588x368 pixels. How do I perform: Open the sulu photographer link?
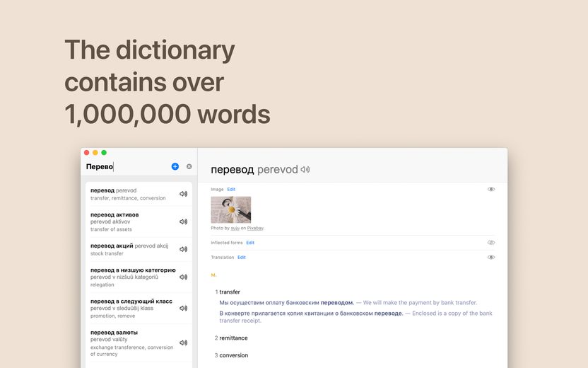235,228
